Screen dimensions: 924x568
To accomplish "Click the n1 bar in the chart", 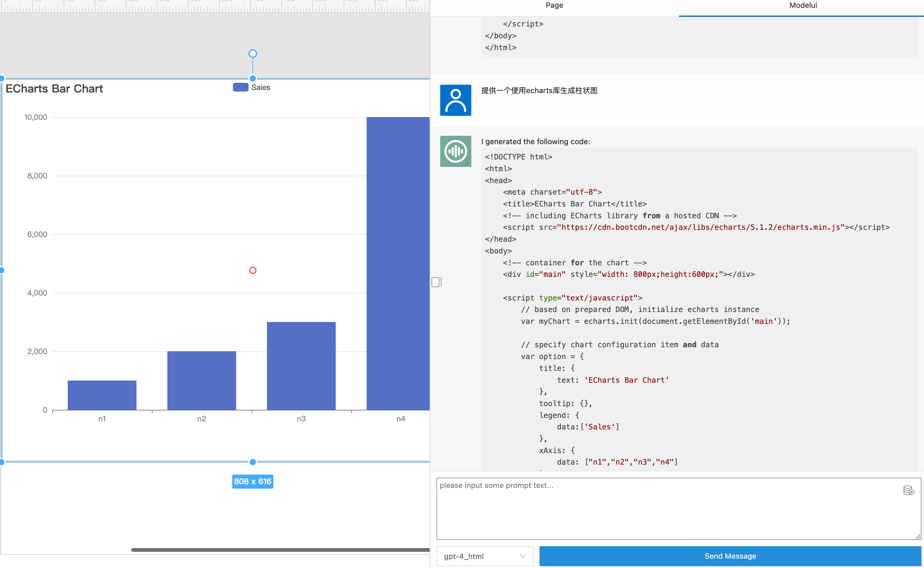I will [x=102, y=395].
